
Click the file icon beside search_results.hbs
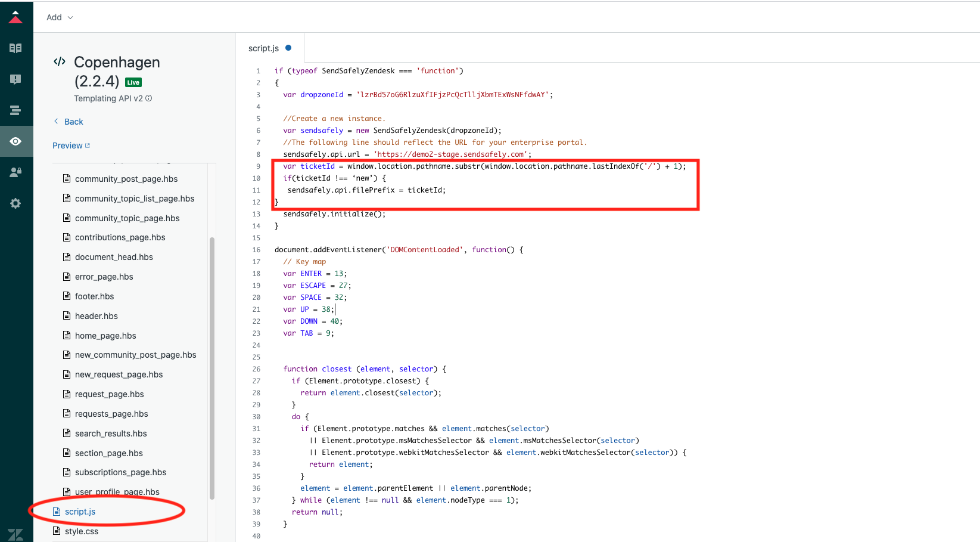[x=67, y=433]
